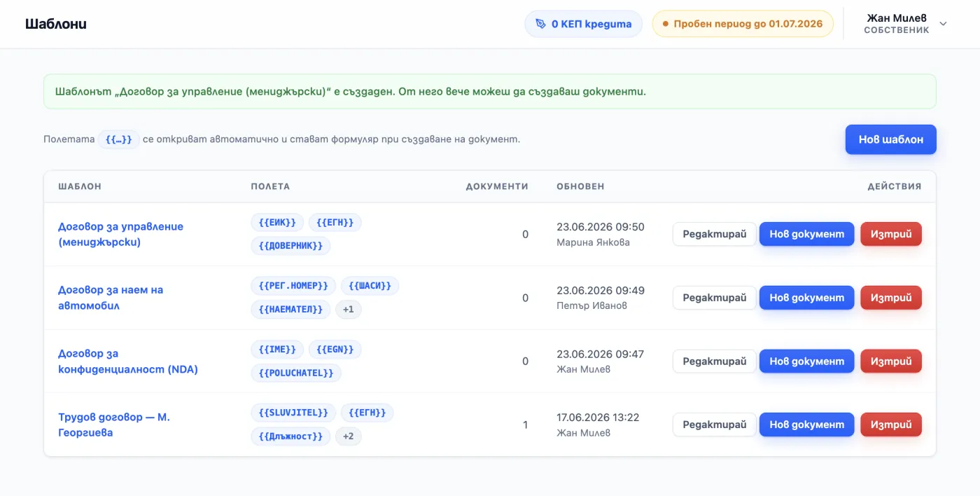
Task: Expand the +1 fields badge in car rental row
Action: (x=349, y=309)
